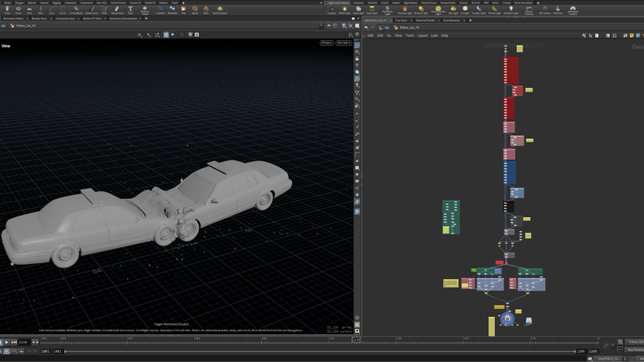The height and width of the screenshot is (362, 644).
Task: Open the Layout menu in network editor
Action: tap(422, 35)
